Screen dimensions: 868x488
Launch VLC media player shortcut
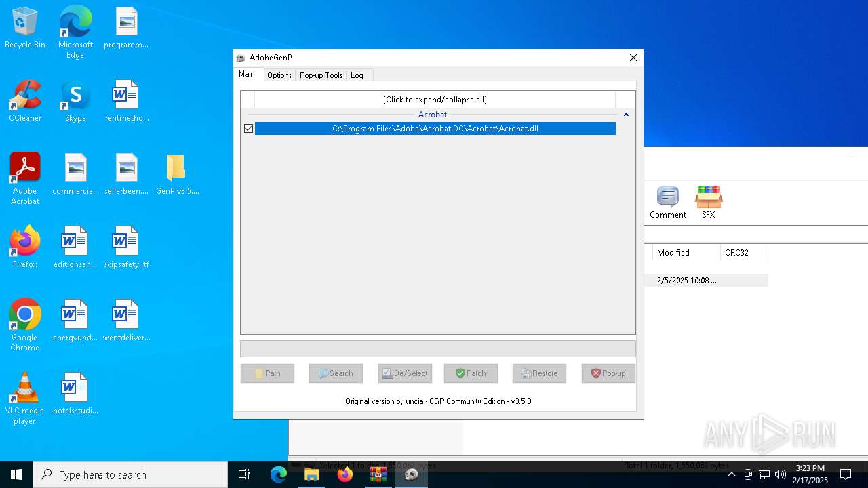(x=25, y=399)
